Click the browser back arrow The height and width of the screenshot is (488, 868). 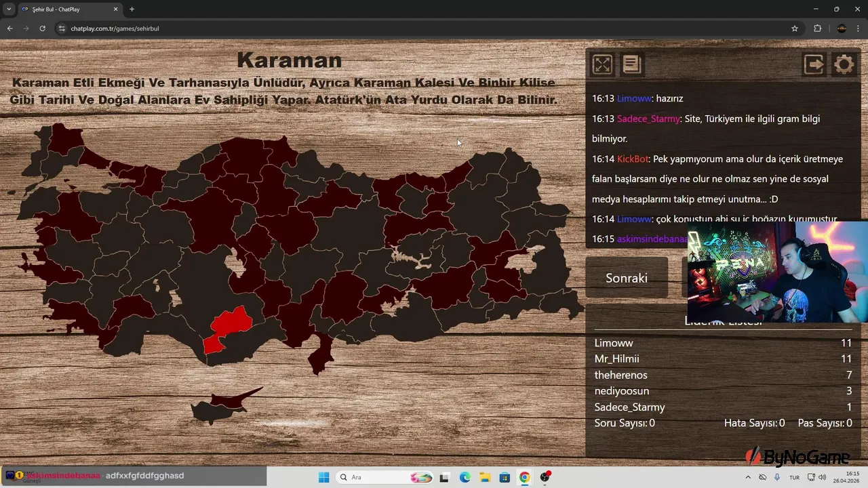9,28
